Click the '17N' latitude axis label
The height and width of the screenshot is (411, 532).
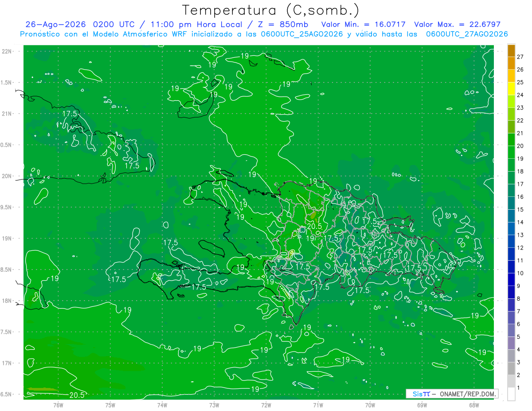[x=8, y=363]
